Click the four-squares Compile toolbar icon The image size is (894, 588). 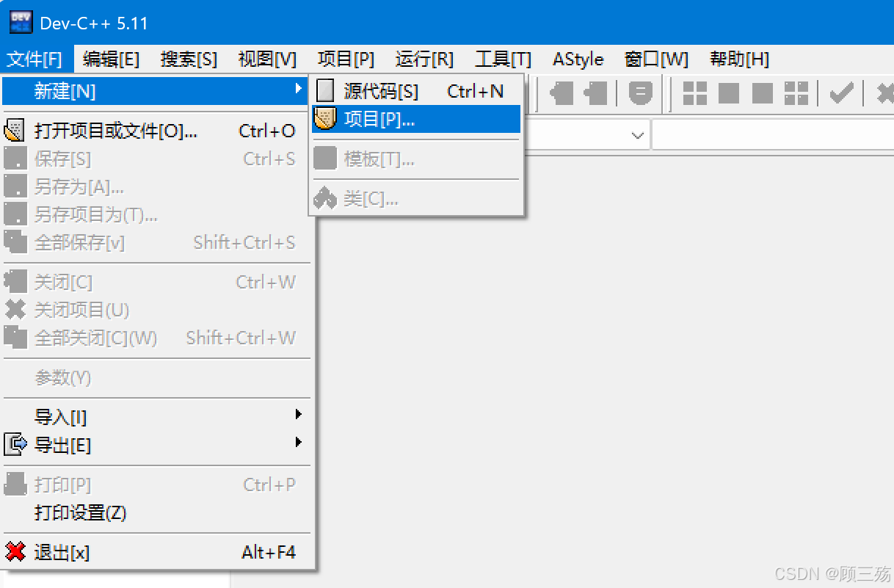tap(695, 93)
